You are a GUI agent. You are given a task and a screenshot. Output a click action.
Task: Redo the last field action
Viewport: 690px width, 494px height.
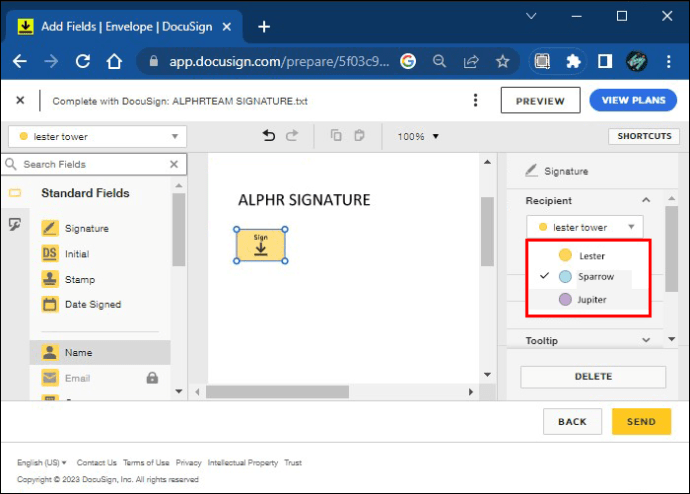point(292,135)
